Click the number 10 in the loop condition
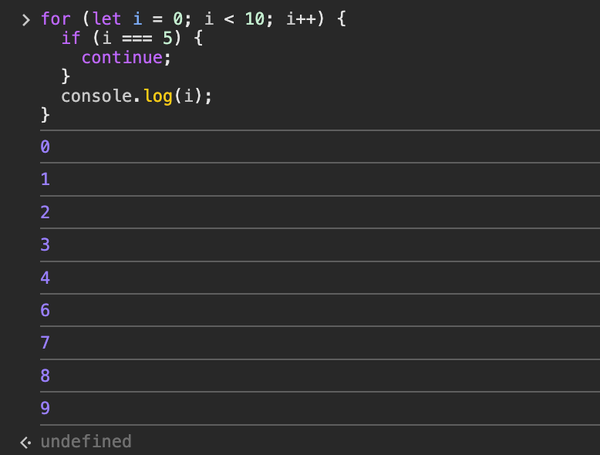The image size is (600, 455). 256,20
